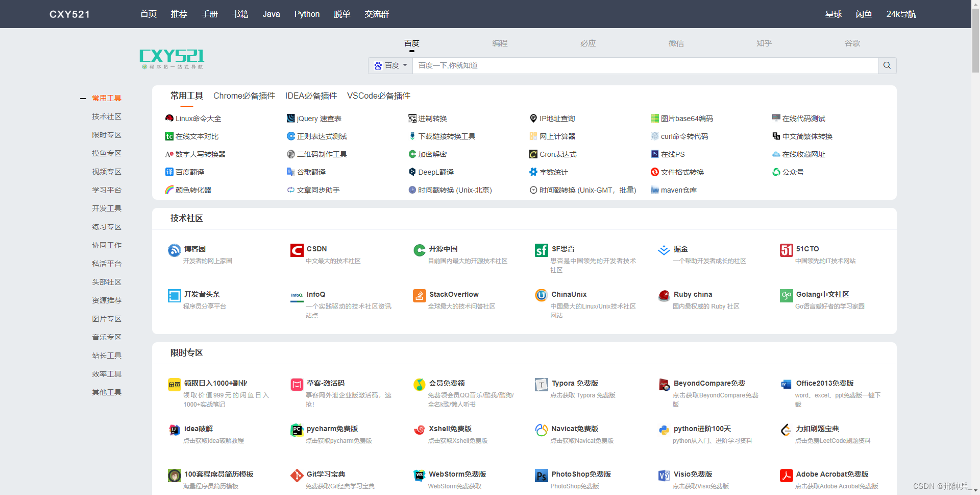Viewport: 980px width, 495px height.
Task: Open 学习平台 in the sidebar
Action: (x=107, y=190)
